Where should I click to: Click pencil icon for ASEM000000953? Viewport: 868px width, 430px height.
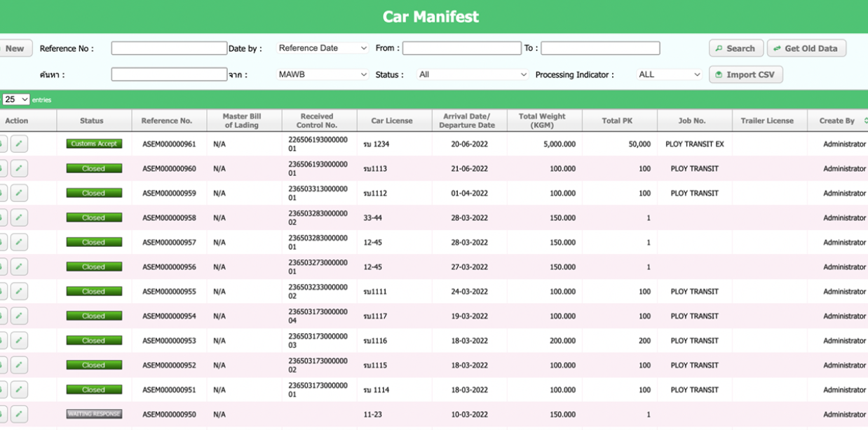(19, 340)
